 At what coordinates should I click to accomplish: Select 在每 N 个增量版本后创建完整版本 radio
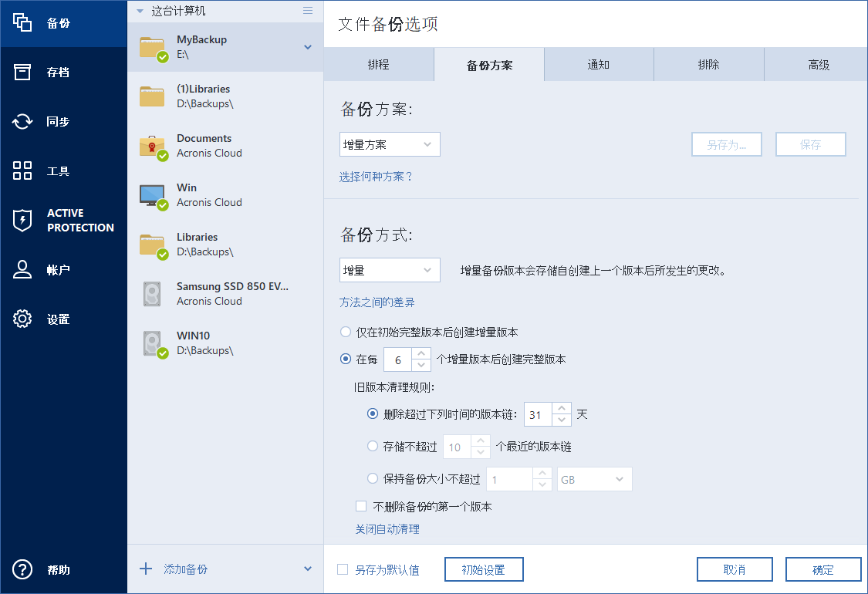tap(346, 359)
